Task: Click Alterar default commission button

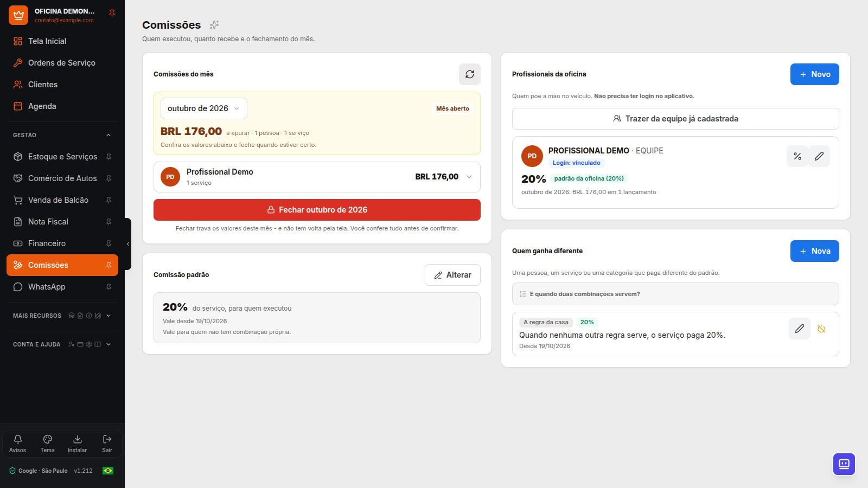Action: coord(452,275)
